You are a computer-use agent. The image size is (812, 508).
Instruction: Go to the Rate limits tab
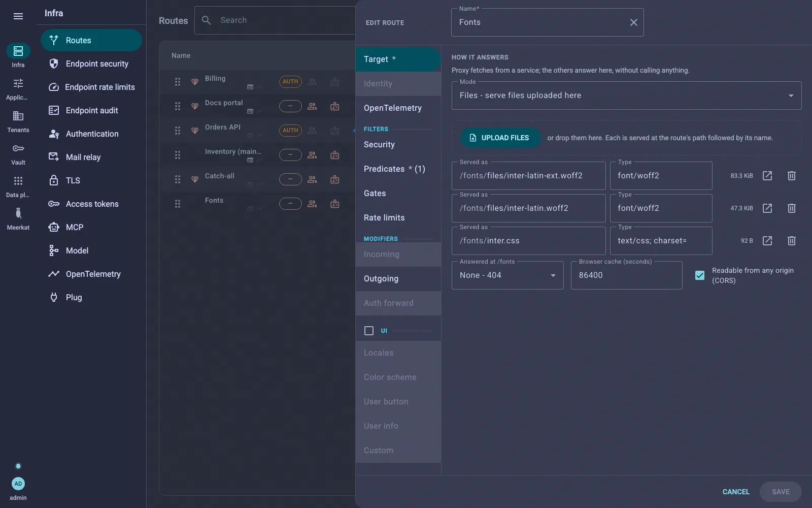click(398, 218)
